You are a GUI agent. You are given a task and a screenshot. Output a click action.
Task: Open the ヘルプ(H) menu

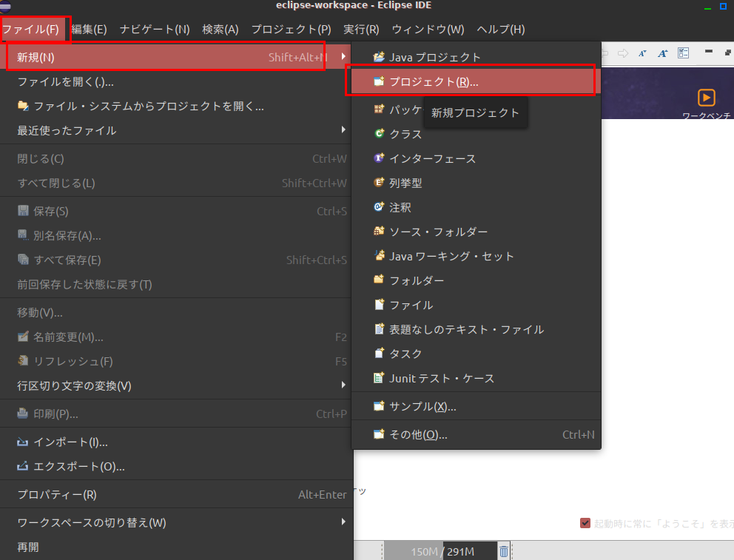(x=500, y=30)
